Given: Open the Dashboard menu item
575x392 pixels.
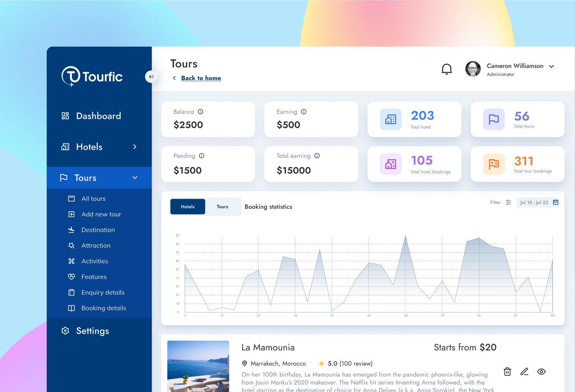Looking at the screenshot, I should click(x=98, y=116).
